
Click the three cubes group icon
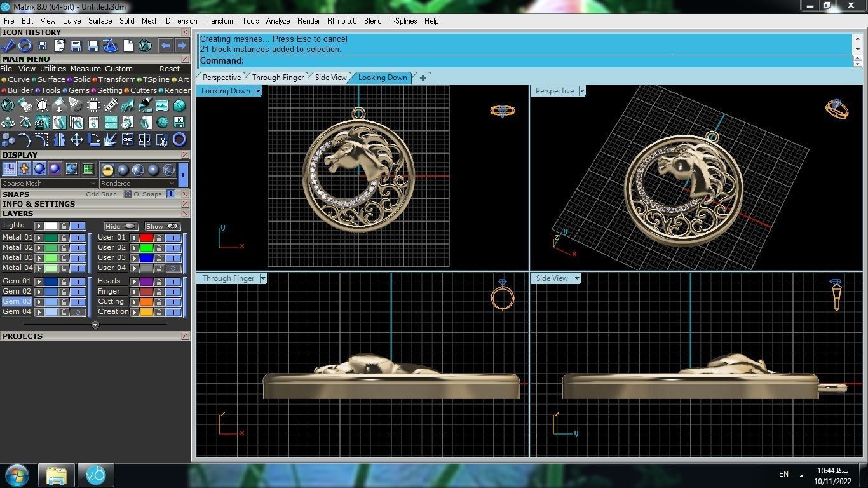point(8,139)
